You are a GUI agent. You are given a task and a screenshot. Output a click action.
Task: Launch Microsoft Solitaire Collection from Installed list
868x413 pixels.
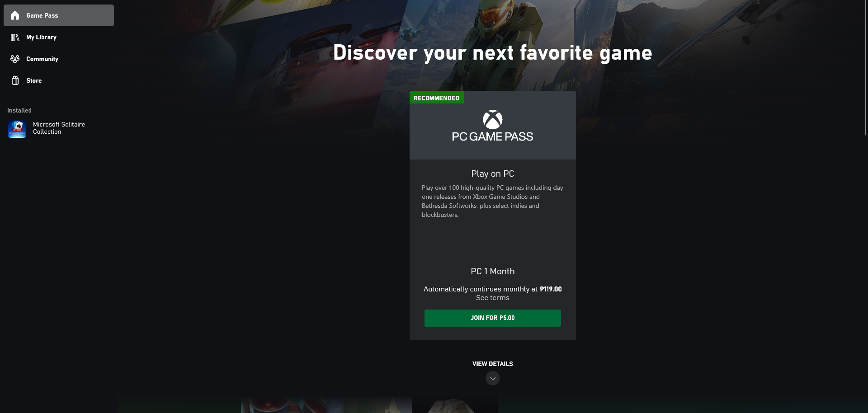click(59, 128)
